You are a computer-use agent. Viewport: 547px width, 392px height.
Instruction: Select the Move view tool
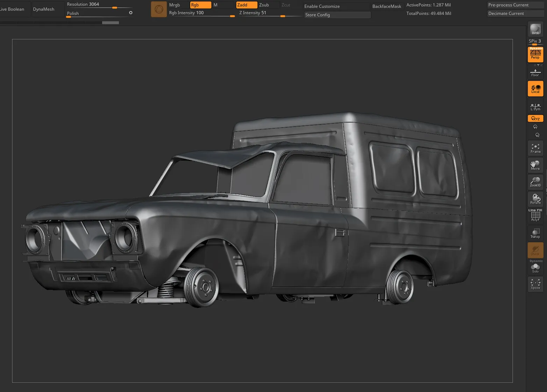point(535,165)
